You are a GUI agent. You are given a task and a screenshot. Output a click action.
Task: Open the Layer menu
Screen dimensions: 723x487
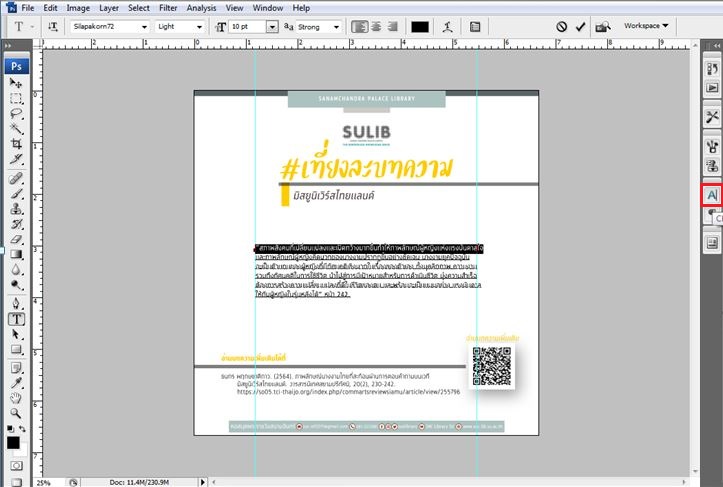coord(109,8)
